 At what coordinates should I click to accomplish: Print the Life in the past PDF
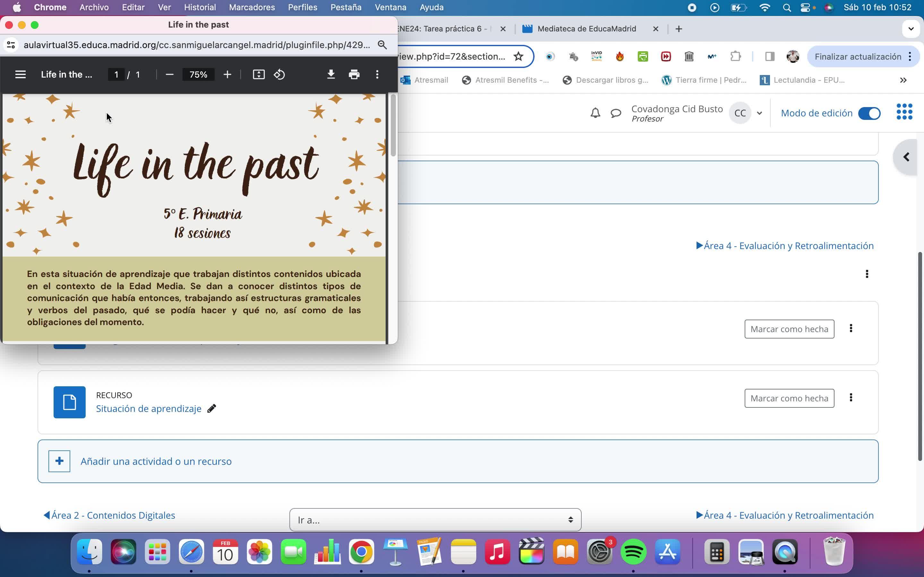354,74
